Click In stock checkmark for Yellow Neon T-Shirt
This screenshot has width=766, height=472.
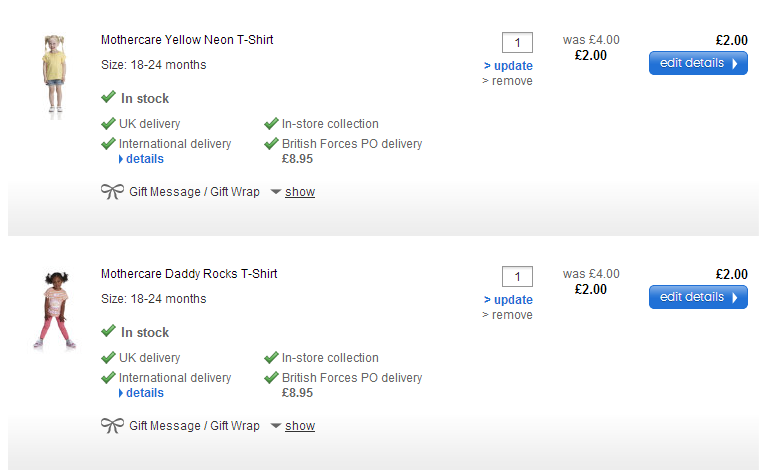[x=108, y=98]
